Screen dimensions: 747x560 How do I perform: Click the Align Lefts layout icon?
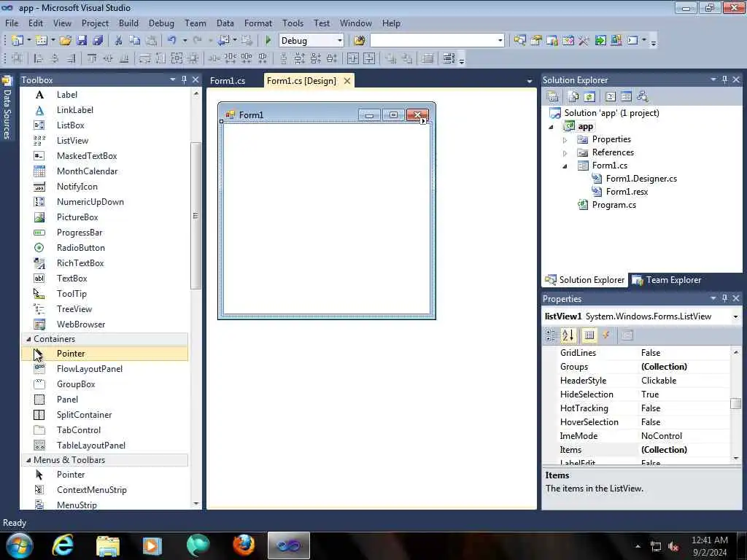coord(39,58)
